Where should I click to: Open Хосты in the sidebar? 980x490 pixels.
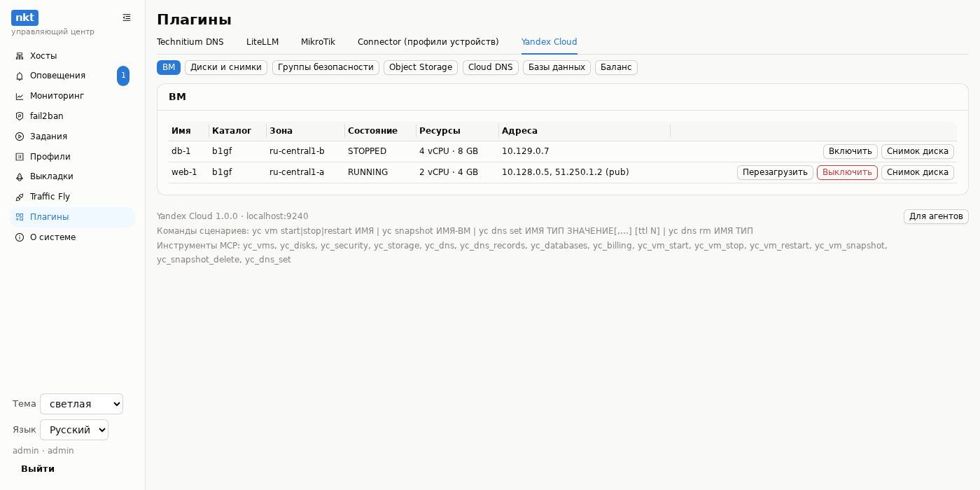72,56
